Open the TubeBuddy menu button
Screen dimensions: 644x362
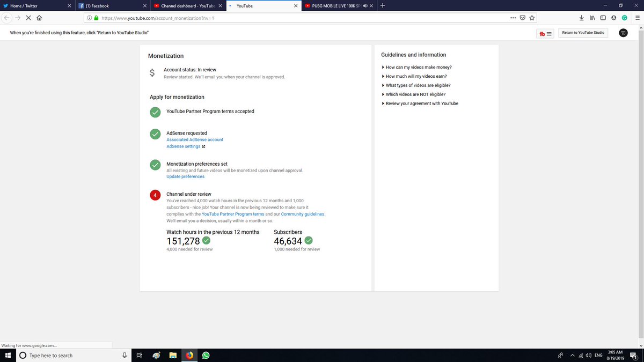545,33
